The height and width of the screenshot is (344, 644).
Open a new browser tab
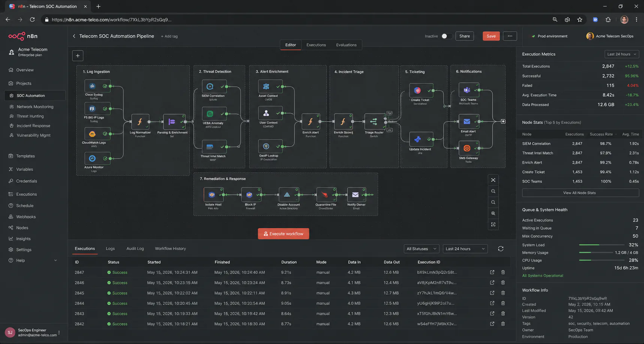(98, 6)
